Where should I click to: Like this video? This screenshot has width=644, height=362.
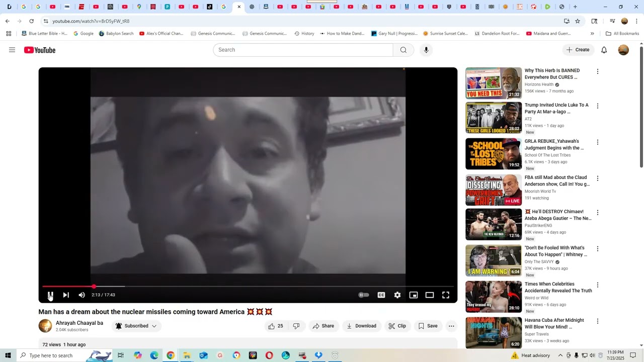coord(276,326)
